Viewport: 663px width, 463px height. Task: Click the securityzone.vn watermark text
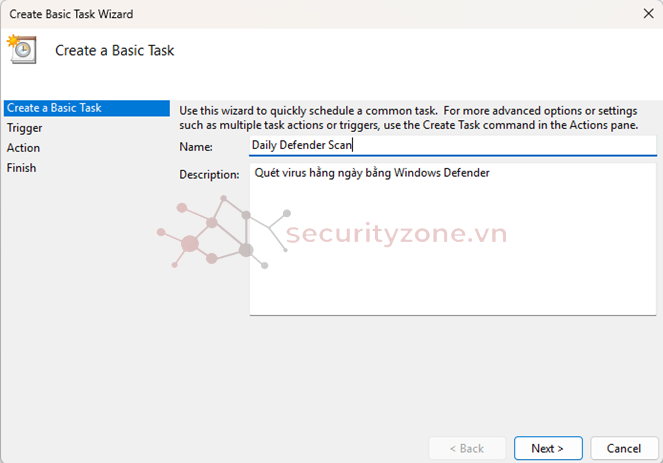tap(397, 233)
